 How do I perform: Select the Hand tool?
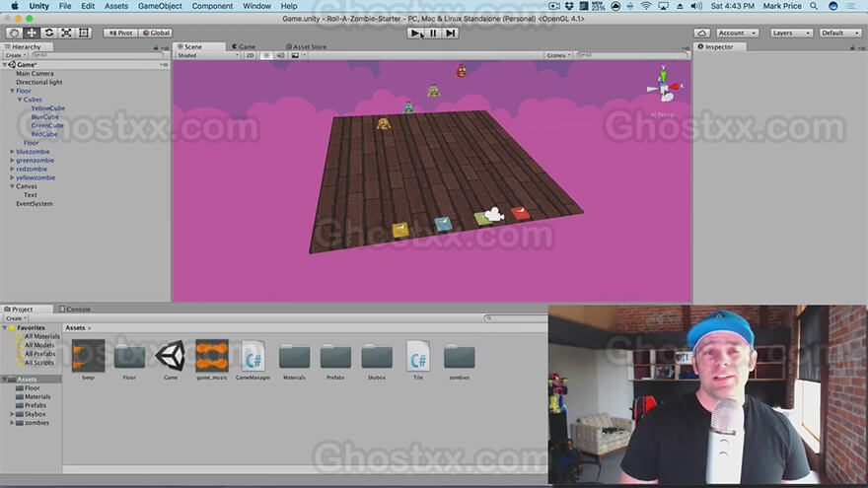14,34
